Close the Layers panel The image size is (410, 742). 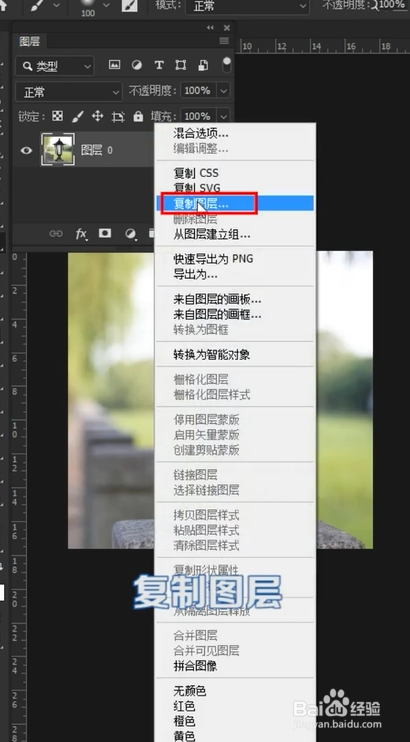click(227, 27)
